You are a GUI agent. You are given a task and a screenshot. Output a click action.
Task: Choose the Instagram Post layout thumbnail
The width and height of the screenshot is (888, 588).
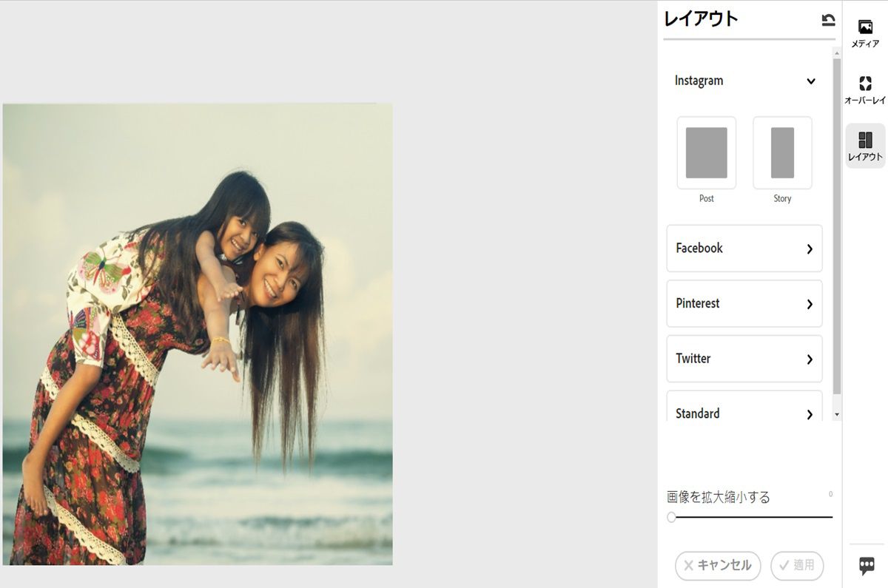coord(707,153)
